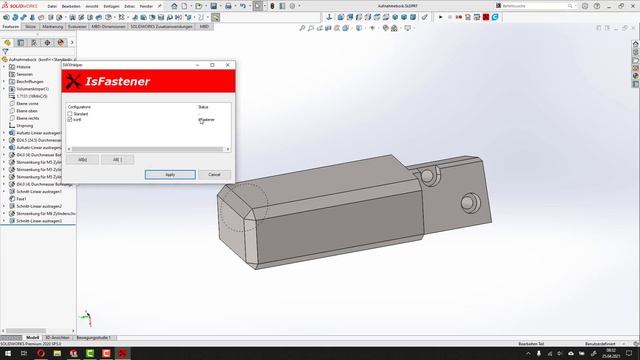The width and height of the screenshot is (640, 360).
Task: Click the Normal To view icon
Action: (x=329, y=17)
